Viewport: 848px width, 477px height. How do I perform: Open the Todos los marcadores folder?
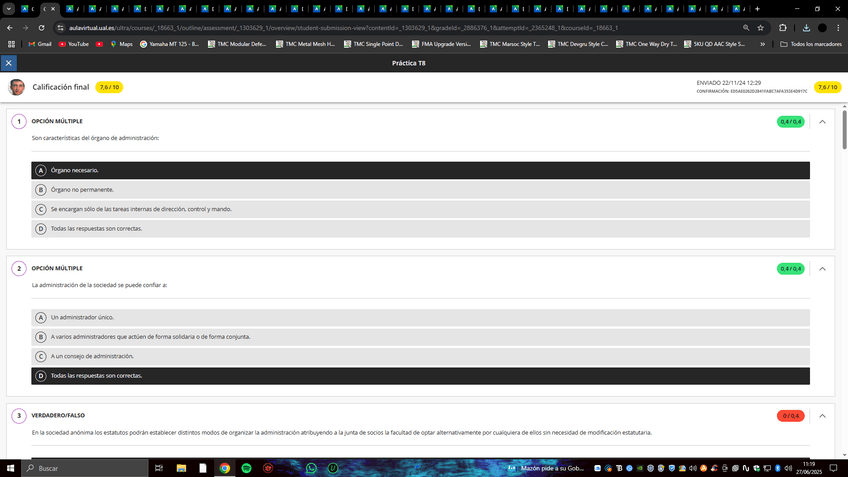coord(811,44)
